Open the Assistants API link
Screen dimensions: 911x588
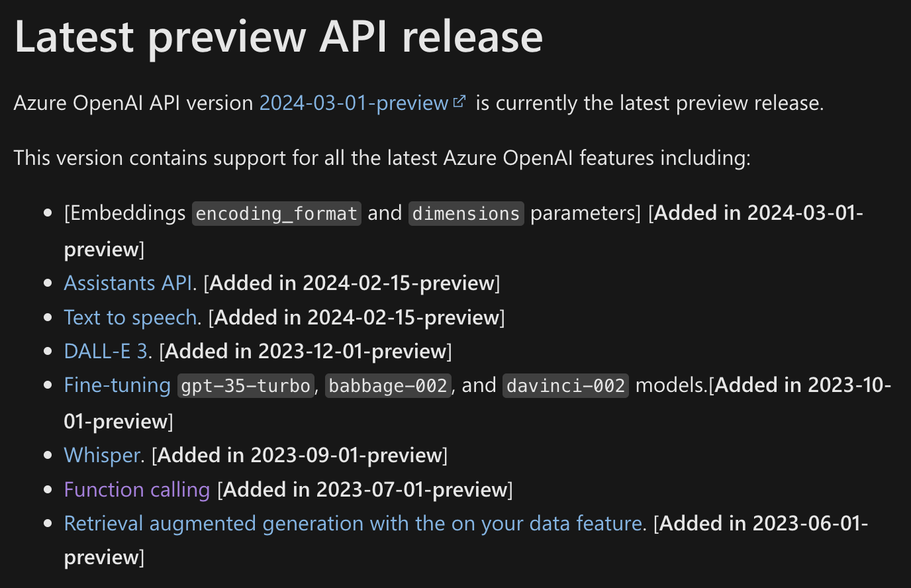(128, 283)
